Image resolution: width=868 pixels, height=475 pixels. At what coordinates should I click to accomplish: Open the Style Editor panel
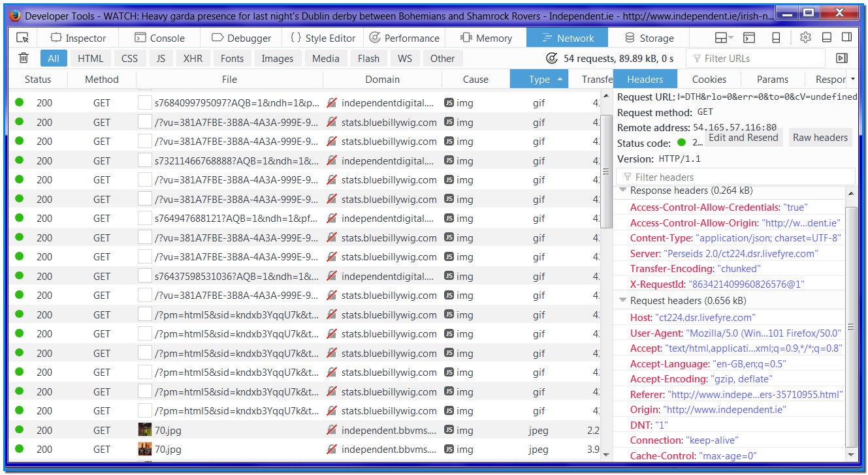tap(323, 38)
